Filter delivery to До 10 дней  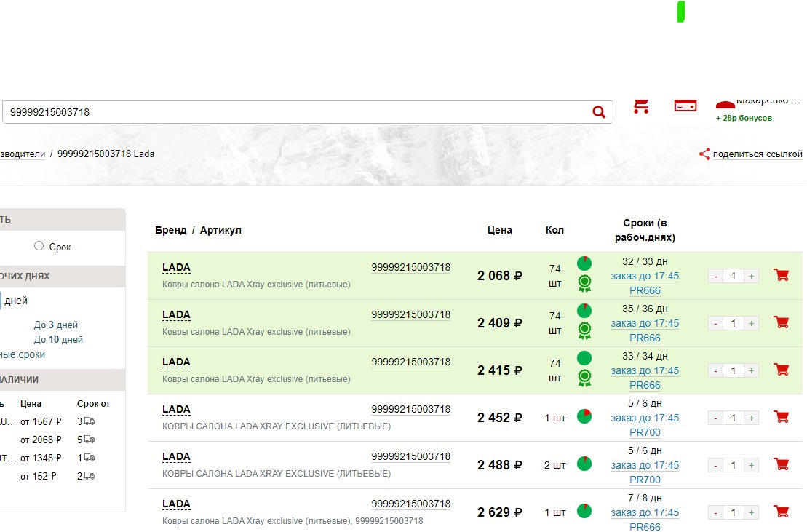tap(58, 340)
